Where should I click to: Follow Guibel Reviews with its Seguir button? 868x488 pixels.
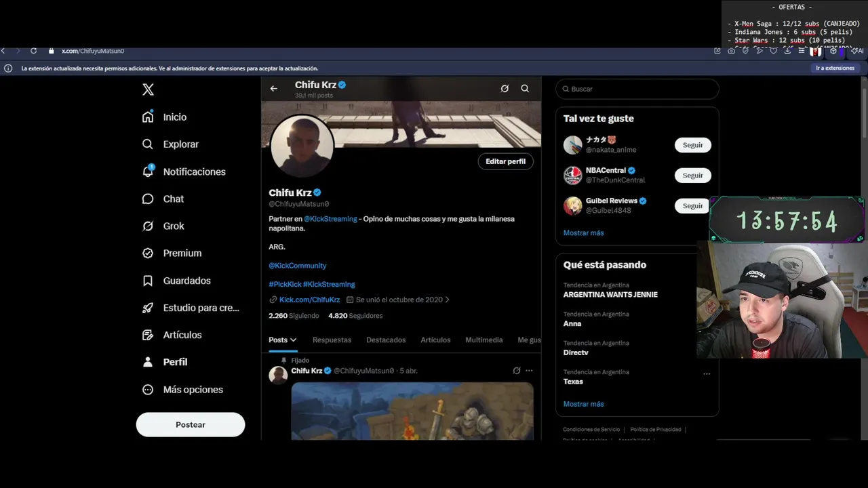692,206
